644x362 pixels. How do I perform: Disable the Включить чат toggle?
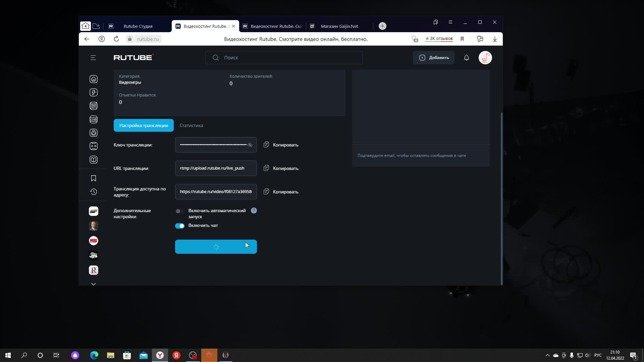(179, 226)
